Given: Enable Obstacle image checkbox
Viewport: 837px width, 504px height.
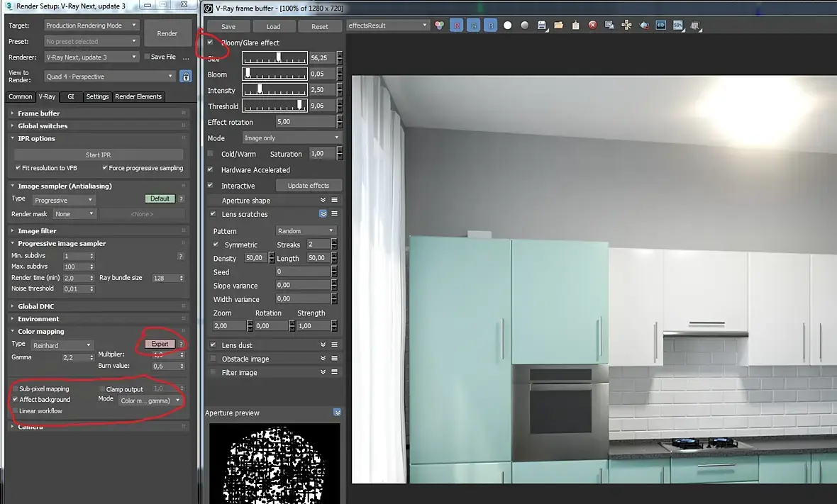Looking at the screenshot, I should pos(213,359).
